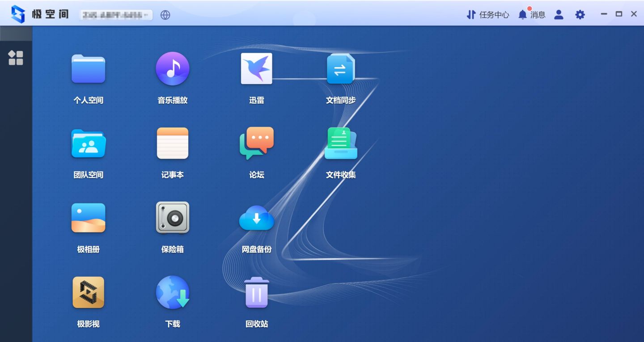Open the 音乐播放 music player
The image size is (644, 342).
[173, 68]
